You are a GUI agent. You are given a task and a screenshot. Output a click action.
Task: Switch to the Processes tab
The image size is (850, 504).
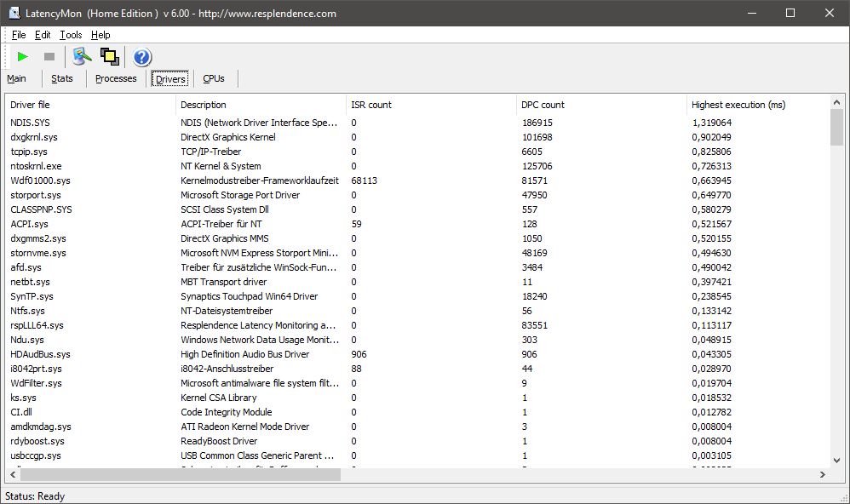click(116, 78)
